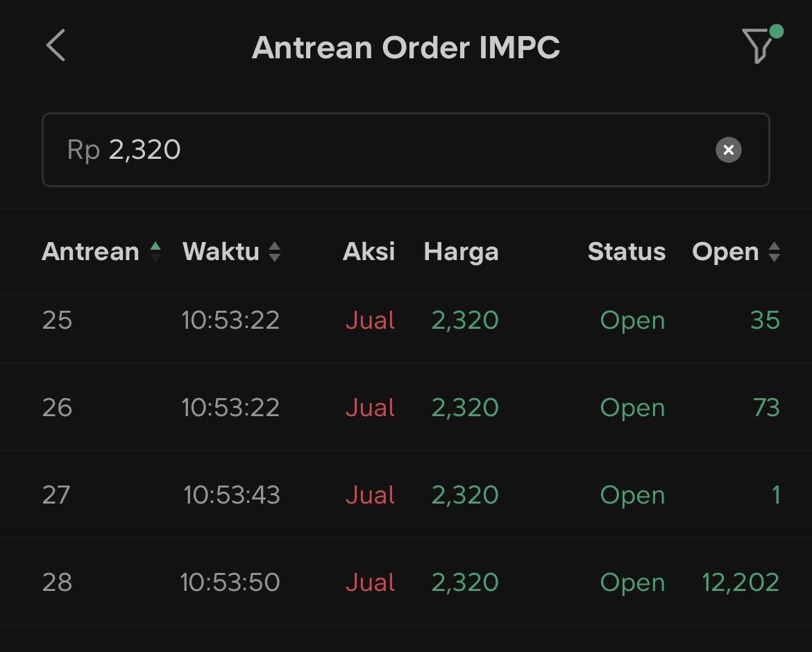Sort by Antrean column arrow
This screenshot has width=812, height=652.
pos(155,252)
